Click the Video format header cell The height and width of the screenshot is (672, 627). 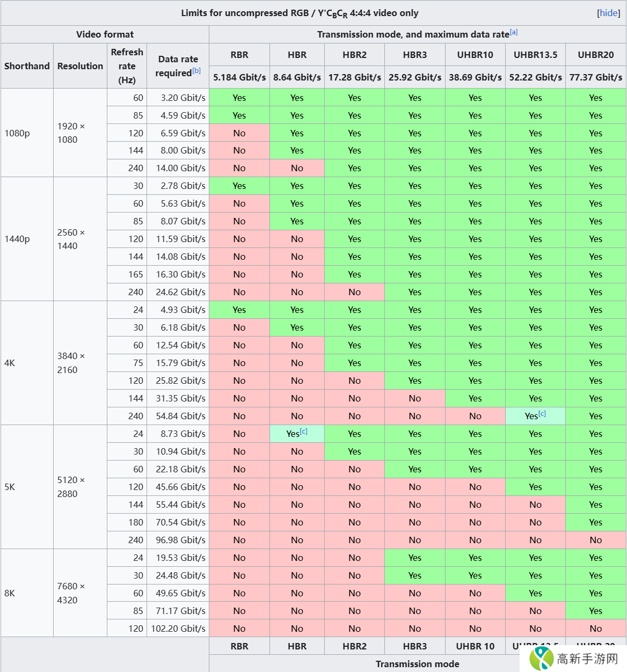pos(105,34)
